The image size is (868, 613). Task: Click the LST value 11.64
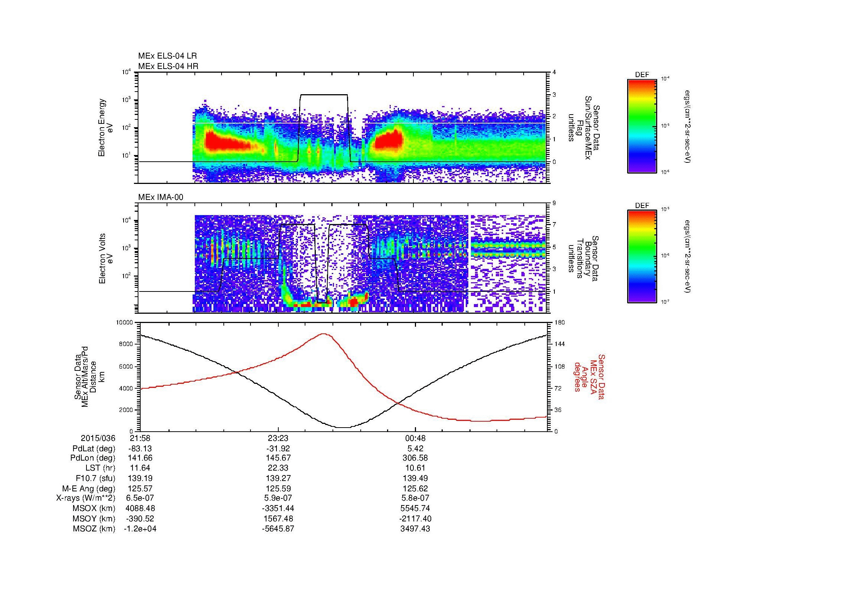coord(140,468)
